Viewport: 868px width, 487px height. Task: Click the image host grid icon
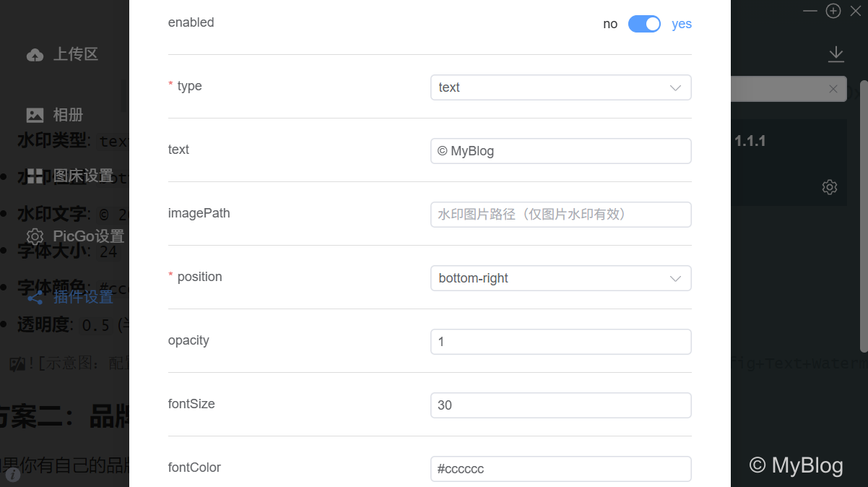coord(35,176)
